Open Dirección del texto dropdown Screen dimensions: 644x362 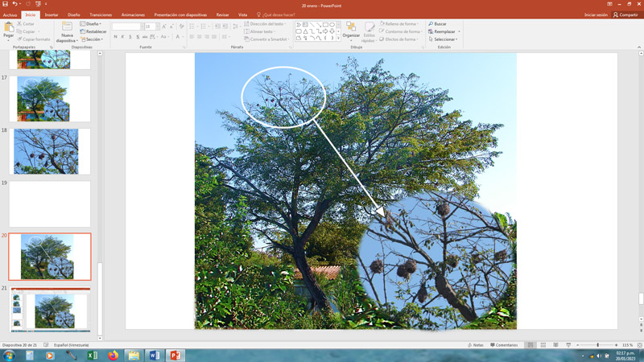264,24
